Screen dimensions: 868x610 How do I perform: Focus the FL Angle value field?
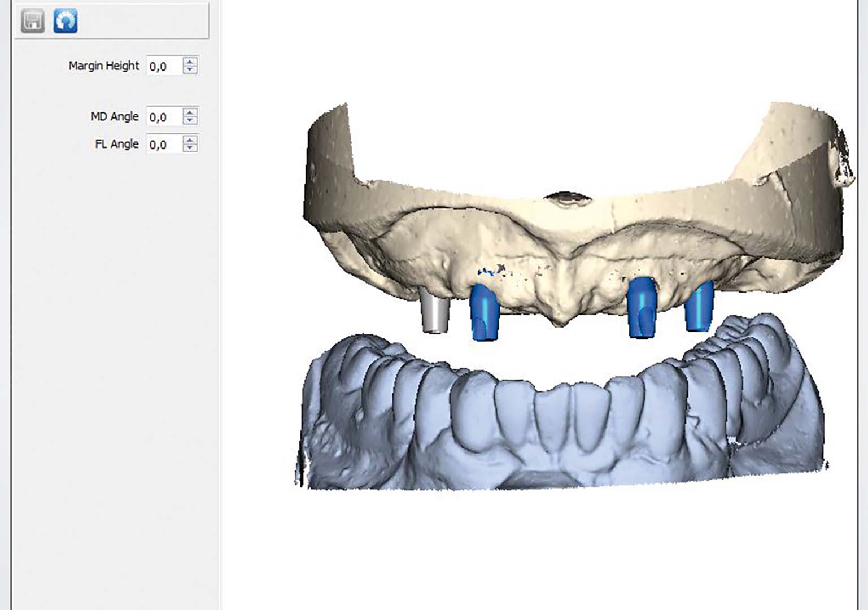[164, 145]
